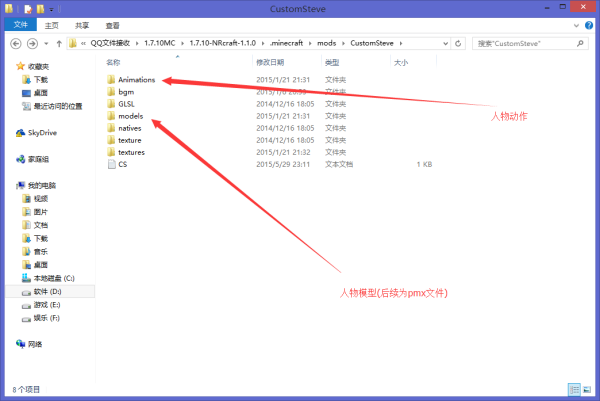Viewport: 600px width, 401px height.
Task: Open the 娱乐 (F:) drive
Action: click(41, 318)
